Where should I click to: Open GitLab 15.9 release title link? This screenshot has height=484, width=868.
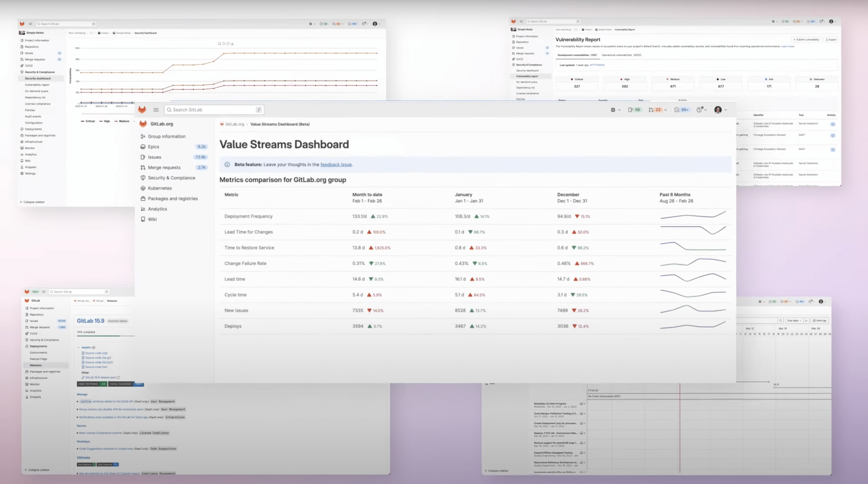coord(91,321)
